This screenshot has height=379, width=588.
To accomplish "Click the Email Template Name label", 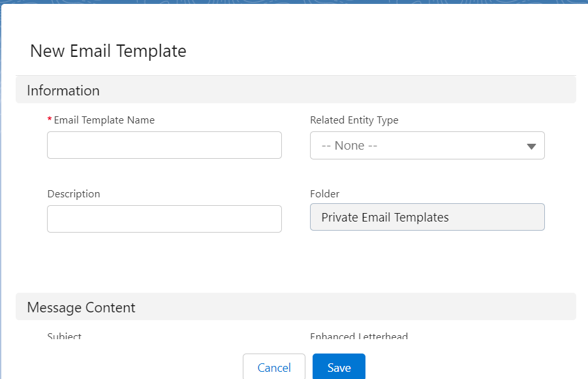I will (x=104, y=120).
